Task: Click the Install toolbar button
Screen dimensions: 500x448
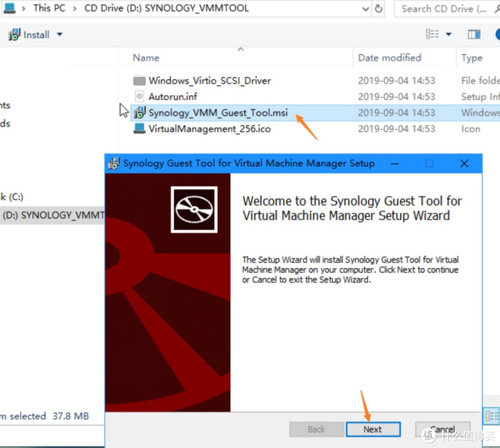Action: click(36, 35)
